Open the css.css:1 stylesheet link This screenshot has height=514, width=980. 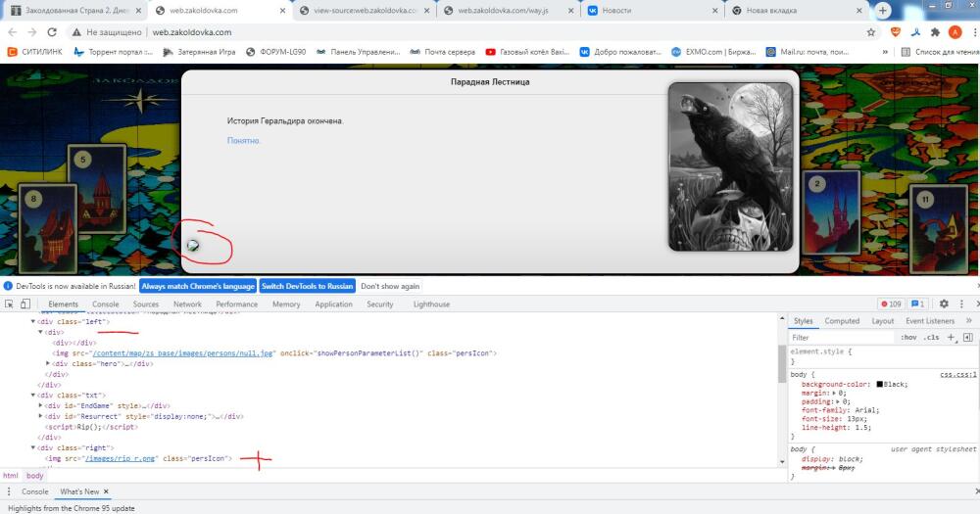click(x=958, y=375)
